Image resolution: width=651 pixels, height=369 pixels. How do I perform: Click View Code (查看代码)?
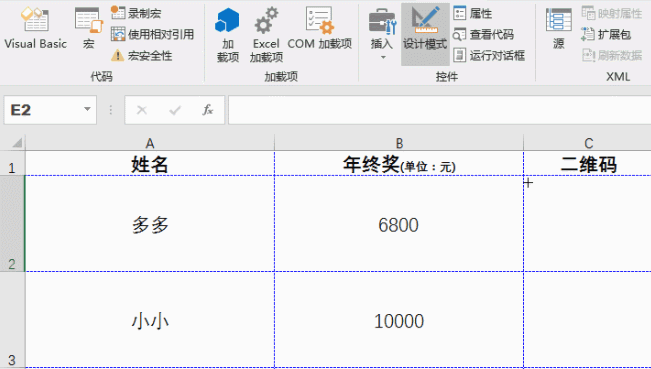coord(483,34)
